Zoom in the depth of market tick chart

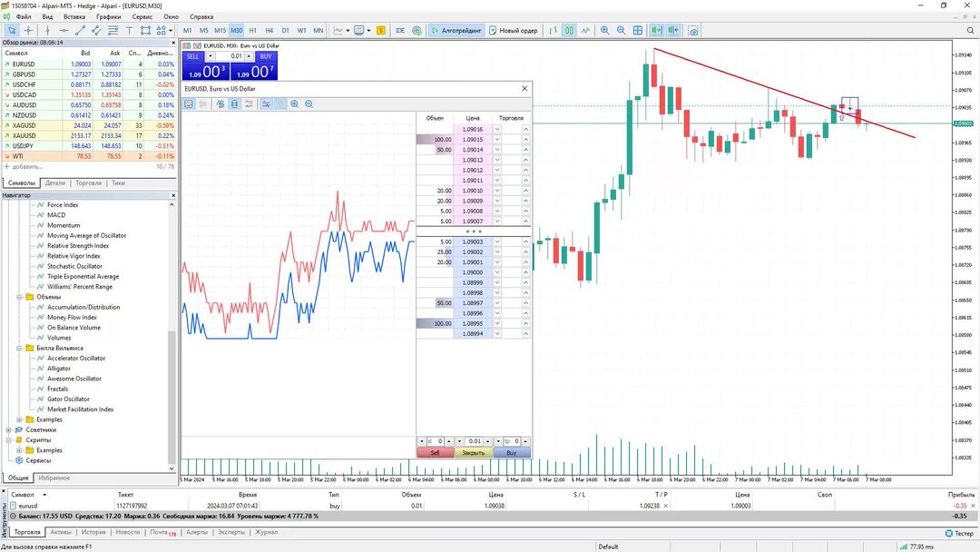pyautogui.click(x=294, y=104)
